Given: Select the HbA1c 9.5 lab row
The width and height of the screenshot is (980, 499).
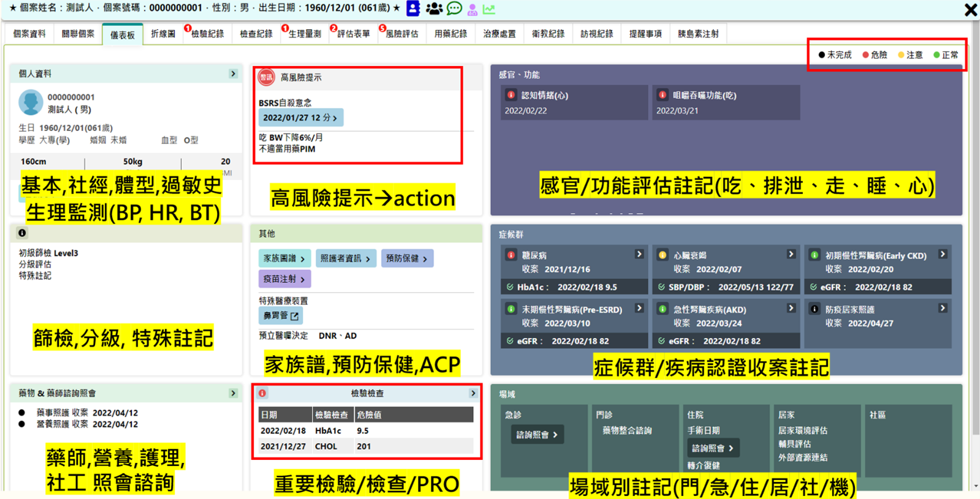Looking at the screenshot, I should [366, 430].
